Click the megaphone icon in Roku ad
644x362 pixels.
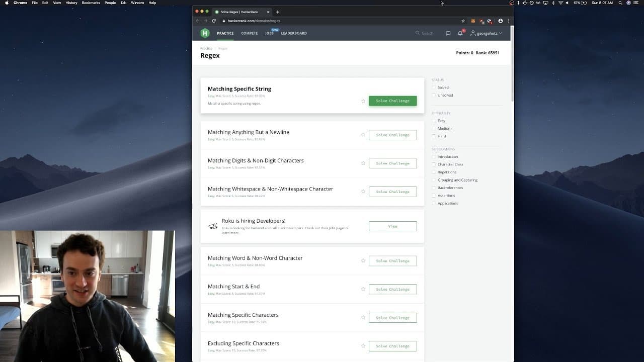coord(213,226)
